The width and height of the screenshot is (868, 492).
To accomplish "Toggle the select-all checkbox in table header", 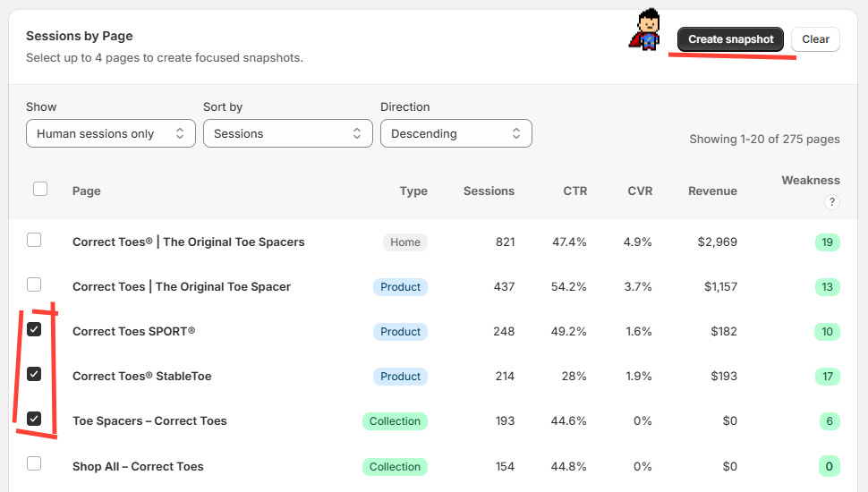I will 40,189.
